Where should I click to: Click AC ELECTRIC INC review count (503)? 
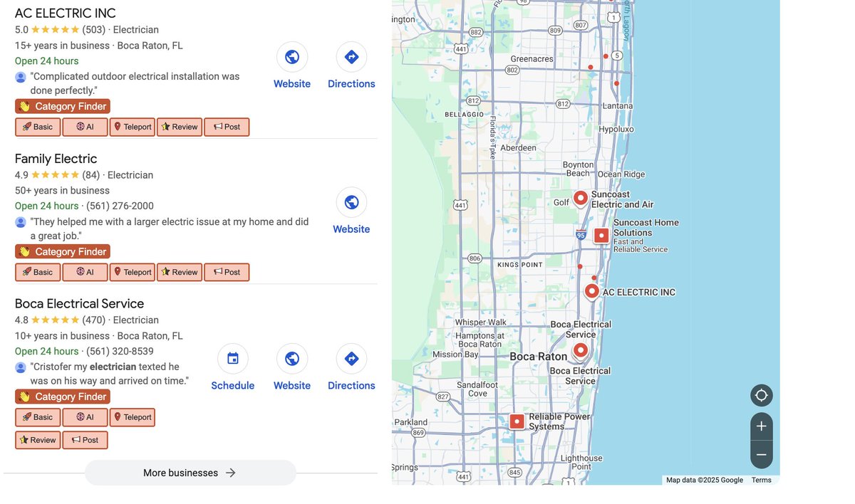[x=93, y=30]
